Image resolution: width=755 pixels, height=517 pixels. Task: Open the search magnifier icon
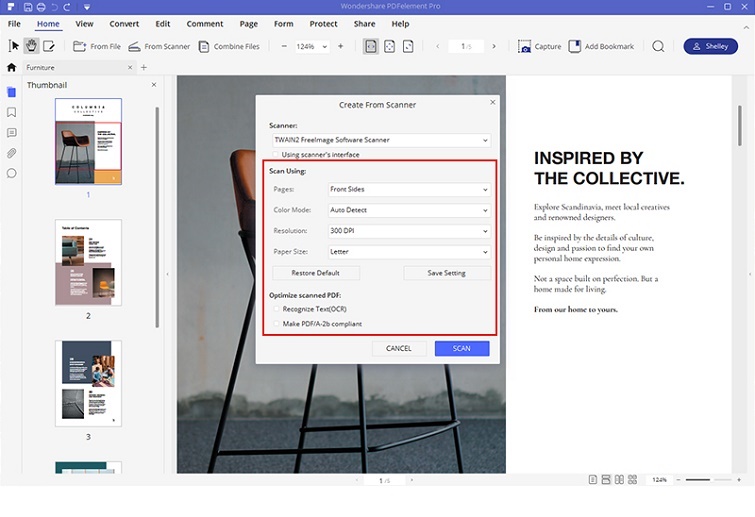(x=658, y=46)
